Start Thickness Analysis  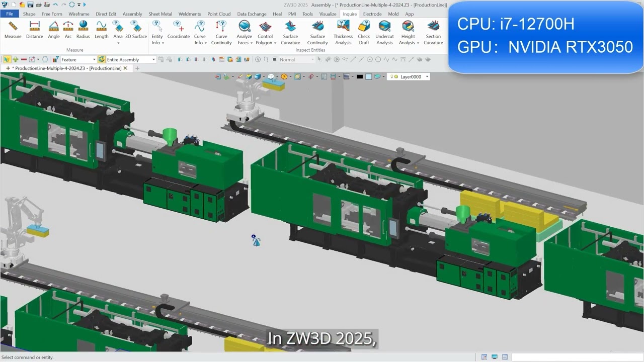[343, 33]
